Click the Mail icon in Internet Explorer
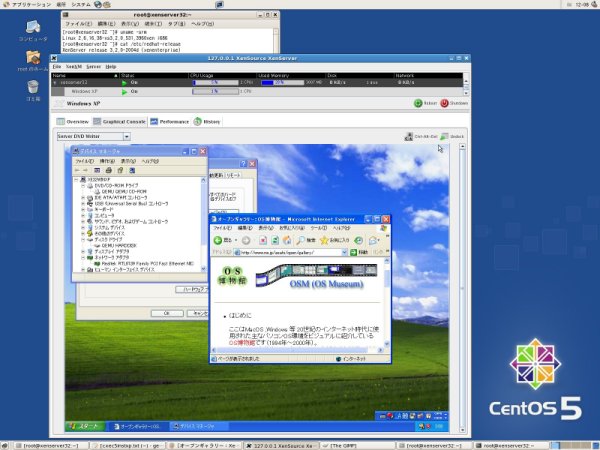600x450 pixels. click(372, 240)
